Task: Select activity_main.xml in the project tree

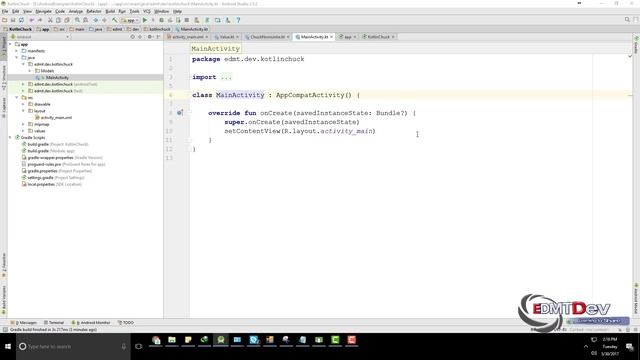Action: [56, 118]
